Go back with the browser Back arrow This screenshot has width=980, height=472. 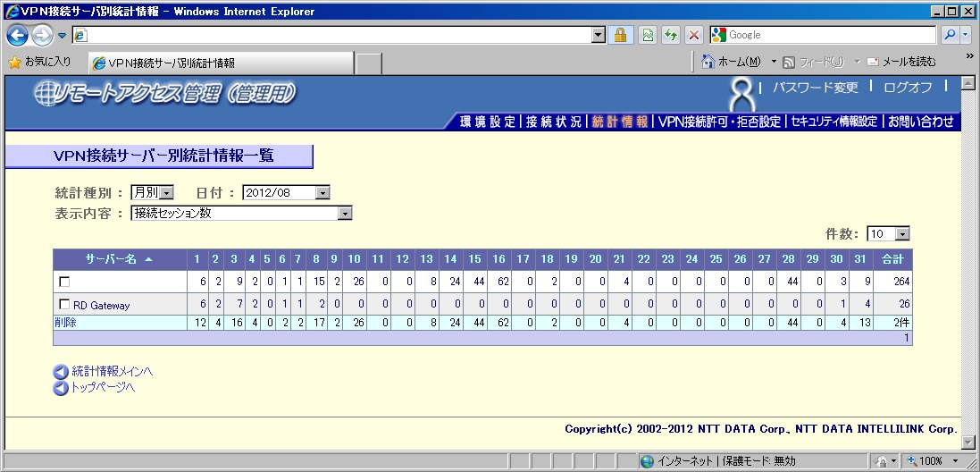(x=17, y=35)
